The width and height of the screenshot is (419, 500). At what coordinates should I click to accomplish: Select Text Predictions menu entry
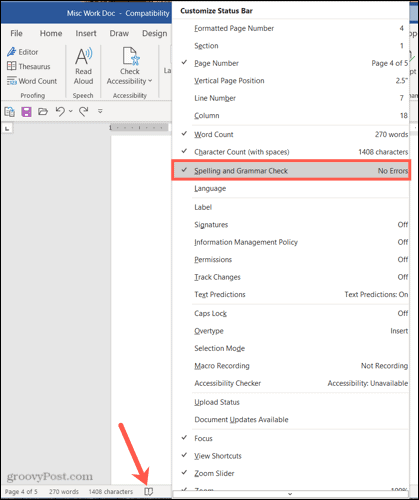coord(291,294)
